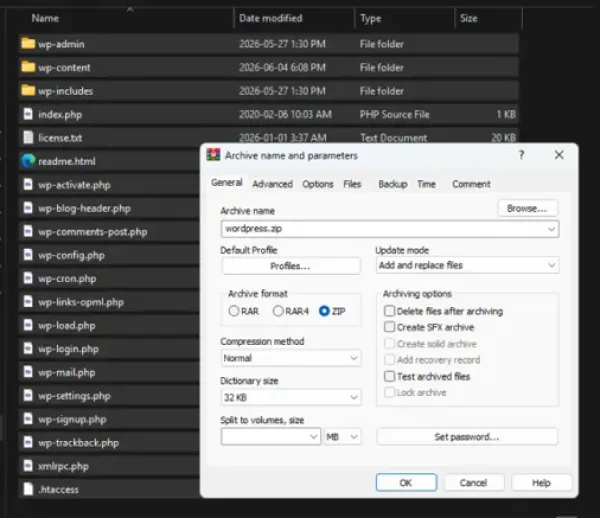The width and height of the screenshot is (600, 518).
Task: Select the 'license.txt' file name
Action: tap(60, 138)
